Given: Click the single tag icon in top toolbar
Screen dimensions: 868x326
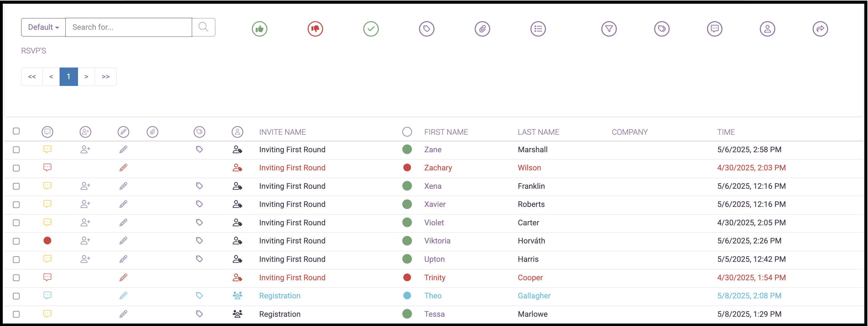Looking at the screenshot, I should [427, 29].
